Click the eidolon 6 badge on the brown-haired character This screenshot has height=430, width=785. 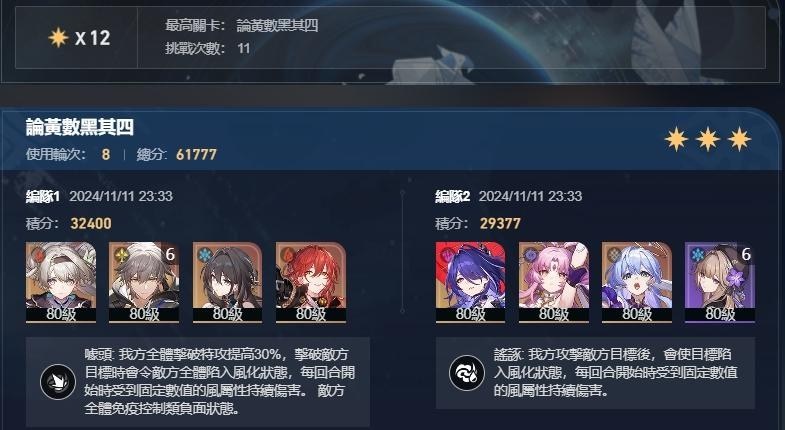(x=746, y=254)
